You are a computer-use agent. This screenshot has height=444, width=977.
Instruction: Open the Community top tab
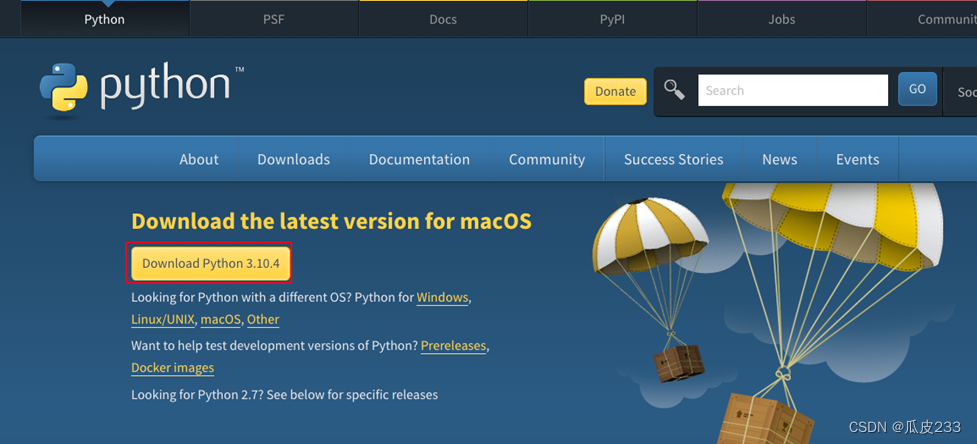point(923,19)
